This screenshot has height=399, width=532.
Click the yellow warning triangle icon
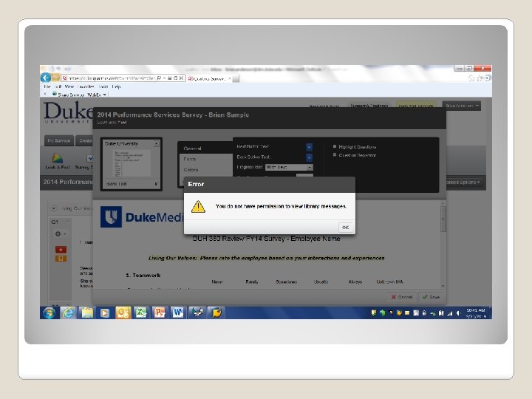click(198, 206)
